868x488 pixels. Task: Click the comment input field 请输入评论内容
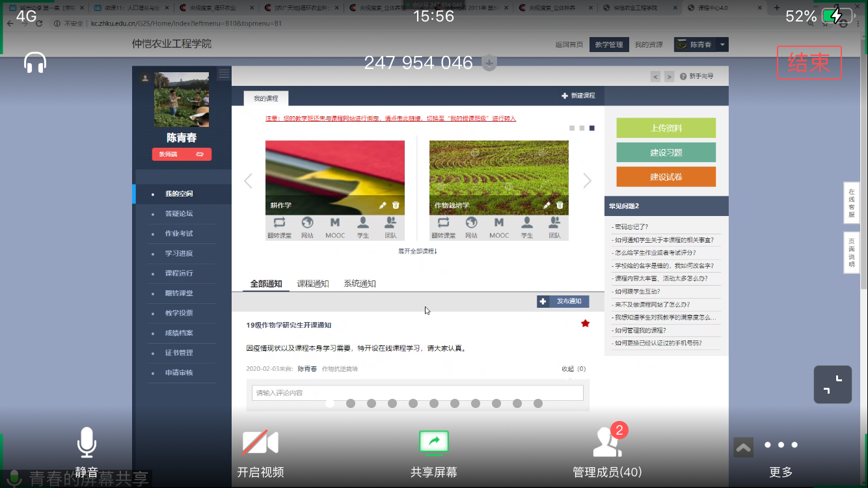click(417, 393)
